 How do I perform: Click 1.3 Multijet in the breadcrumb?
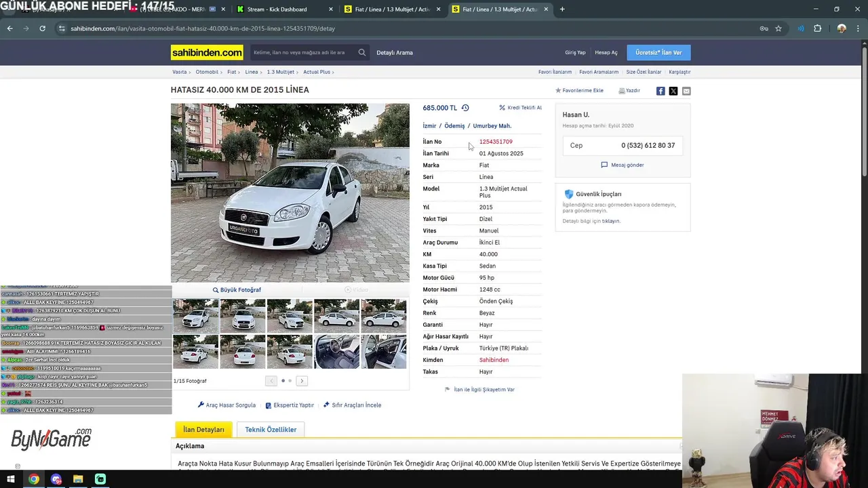(281, 72)
